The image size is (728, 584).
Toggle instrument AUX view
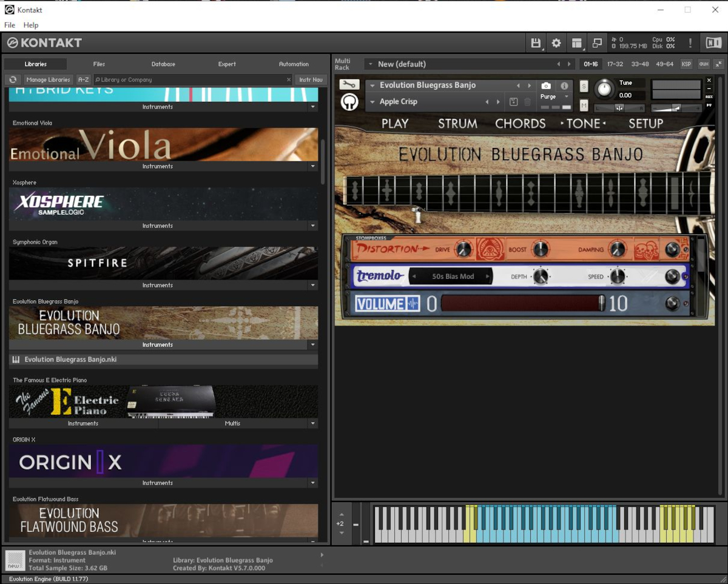click(709, 96)
